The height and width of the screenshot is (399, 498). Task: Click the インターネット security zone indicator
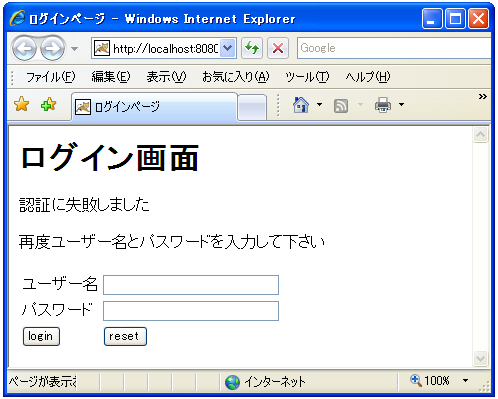click(265, 382)
